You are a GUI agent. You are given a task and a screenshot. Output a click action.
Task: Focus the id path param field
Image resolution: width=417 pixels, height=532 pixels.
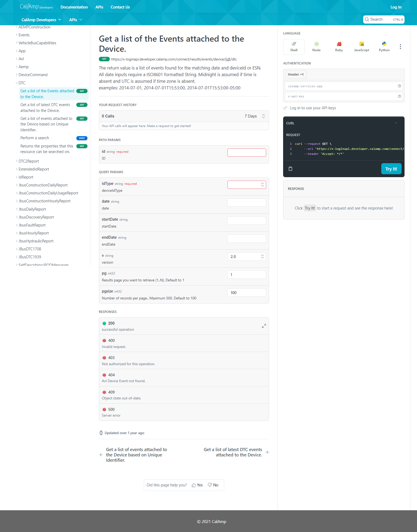pos(247,152)
